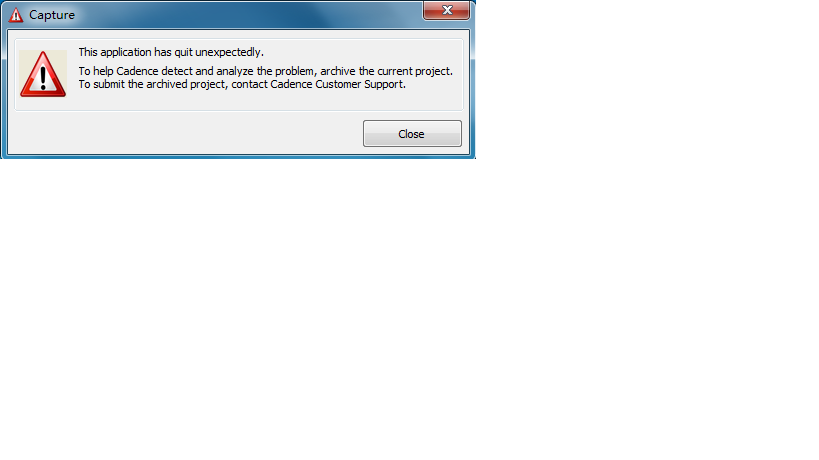The width and height of the screenshot is (819, 460).
Task: Click the dialog's blue bottom border frame
Action: (238, 156)
